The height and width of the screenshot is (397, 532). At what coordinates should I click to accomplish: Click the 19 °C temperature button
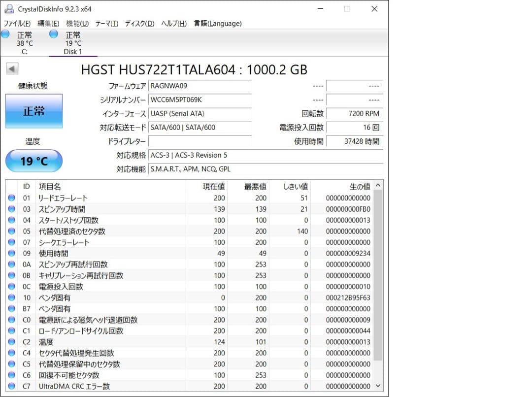point(34,161)
